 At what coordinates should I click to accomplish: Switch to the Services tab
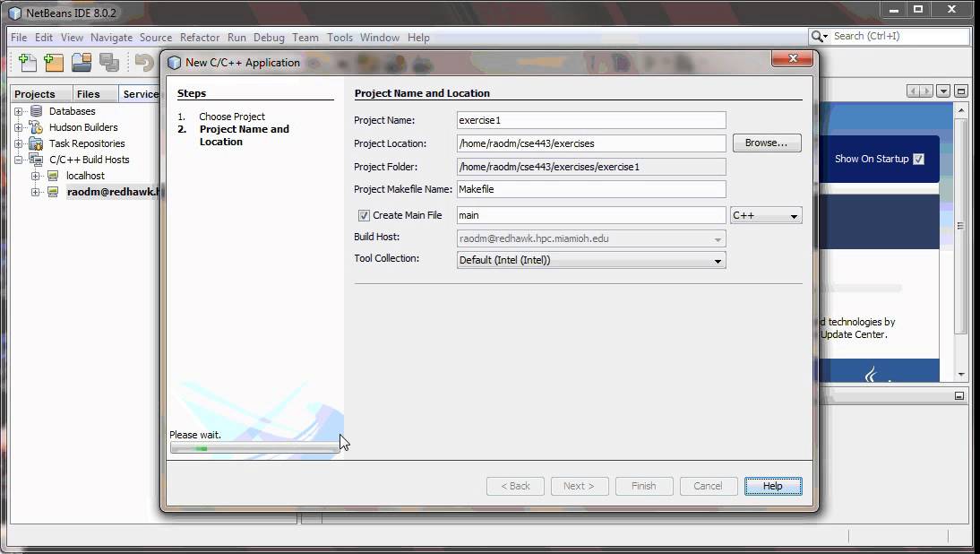pos(140,94)
